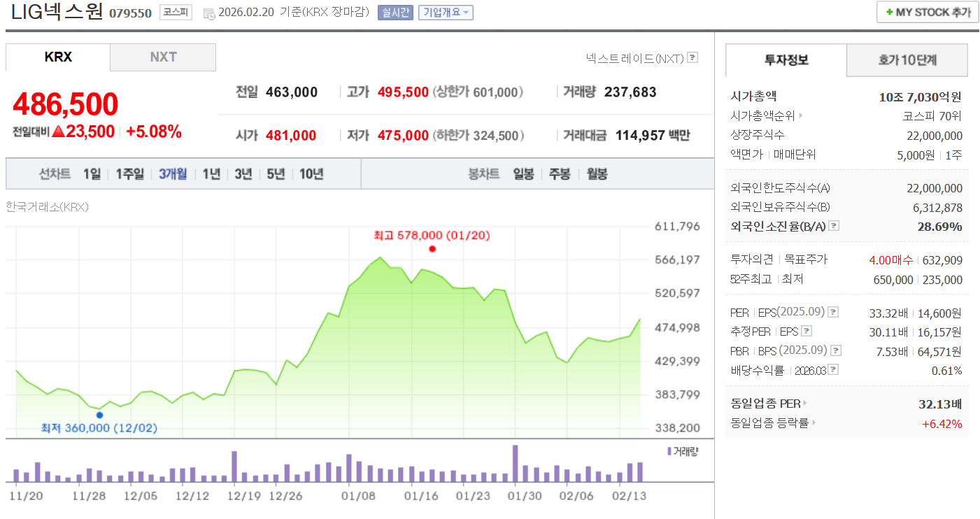Show 월봉 candlestick chart
980x519 pixels.
coord(597,174)
